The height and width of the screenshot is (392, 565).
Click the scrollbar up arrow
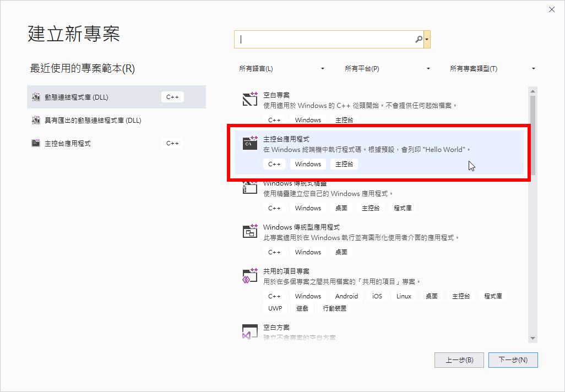click(x=533, y=91)
